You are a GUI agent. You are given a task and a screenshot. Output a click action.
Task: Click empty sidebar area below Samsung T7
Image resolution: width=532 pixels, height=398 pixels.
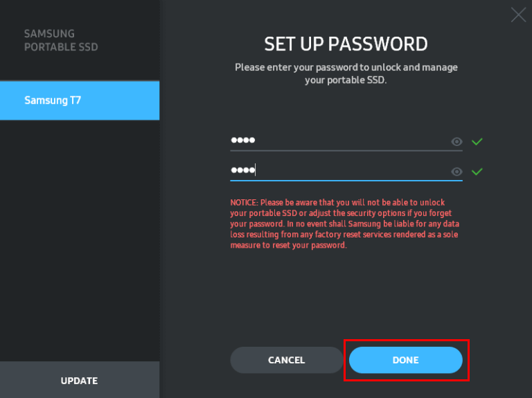coord(80,235)
